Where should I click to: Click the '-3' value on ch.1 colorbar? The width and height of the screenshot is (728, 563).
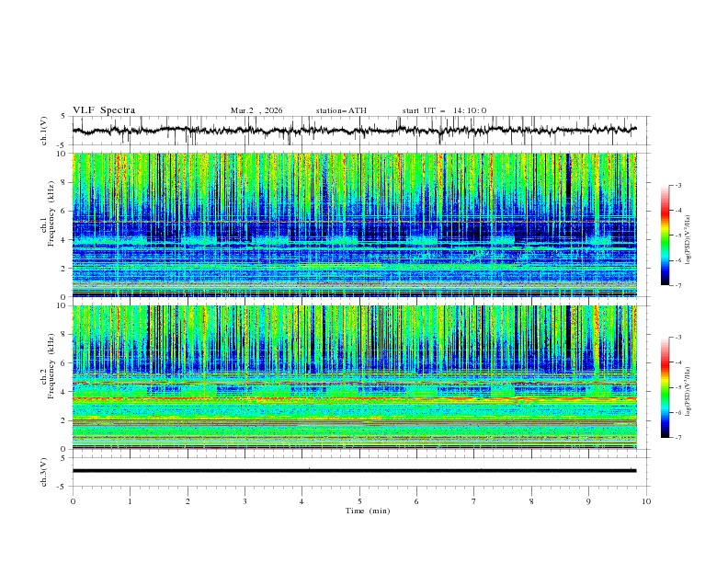coord(677,185)
